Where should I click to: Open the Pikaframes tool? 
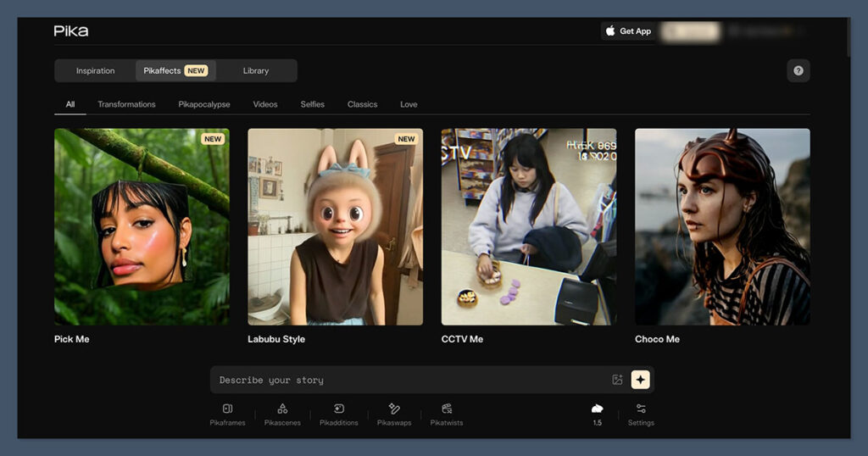click(227, 414)
